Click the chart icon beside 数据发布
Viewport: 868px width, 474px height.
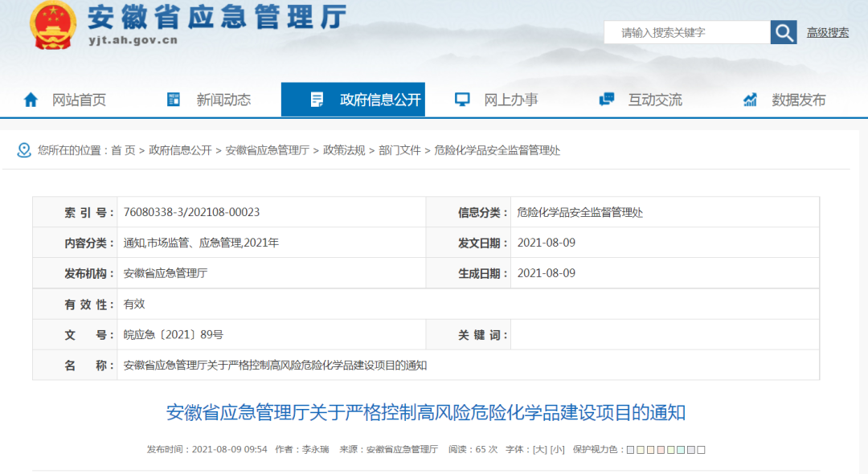[749, 99]
